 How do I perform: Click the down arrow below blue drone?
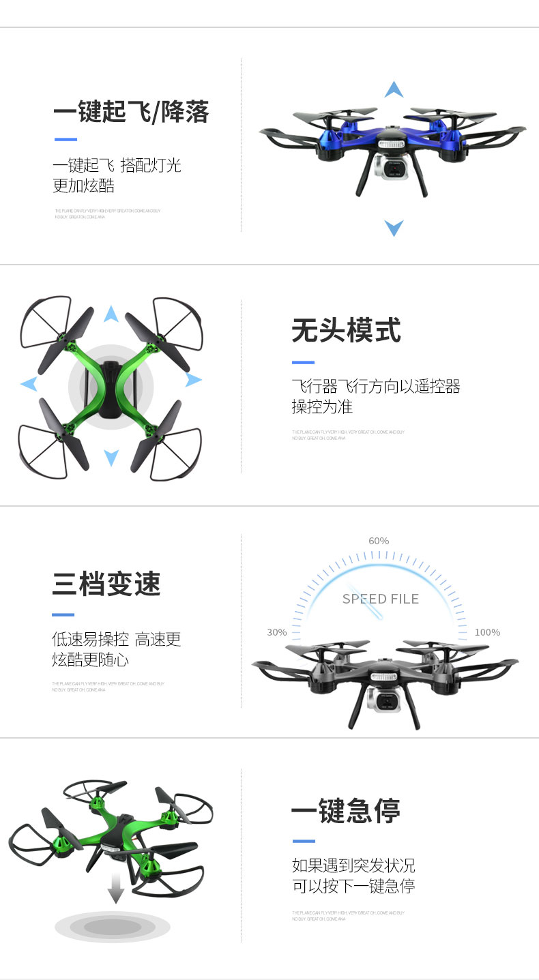(394, 228)
